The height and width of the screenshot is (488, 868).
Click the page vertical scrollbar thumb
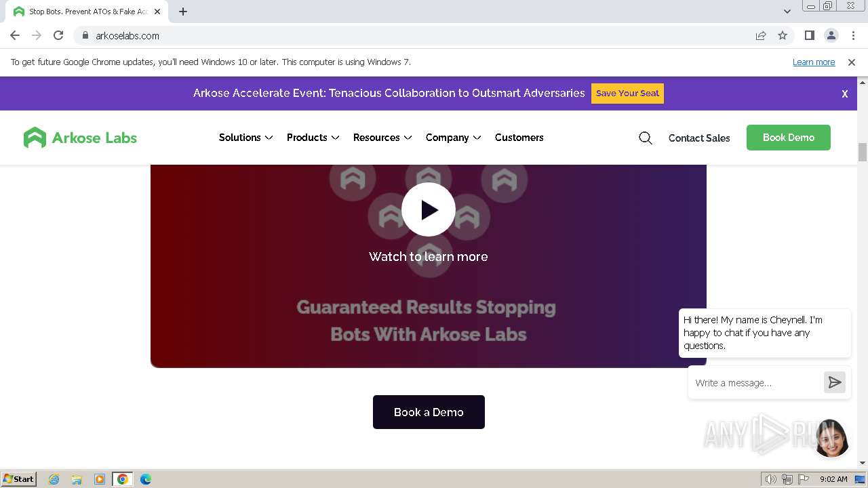[x=863, y=152]
